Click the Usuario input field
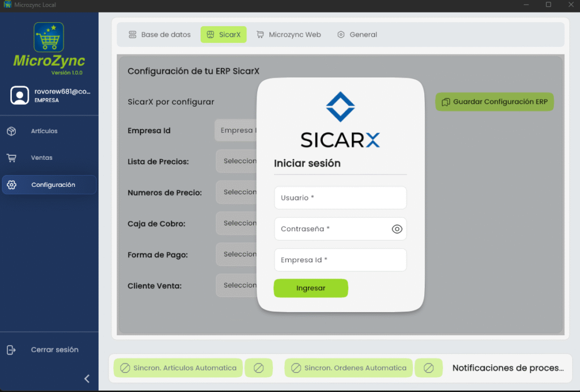 [x=340, y=198]
